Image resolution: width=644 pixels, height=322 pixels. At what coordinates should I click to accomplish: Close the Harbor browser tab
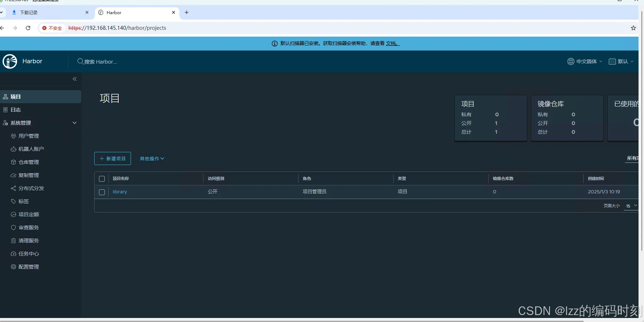[174, 12]
